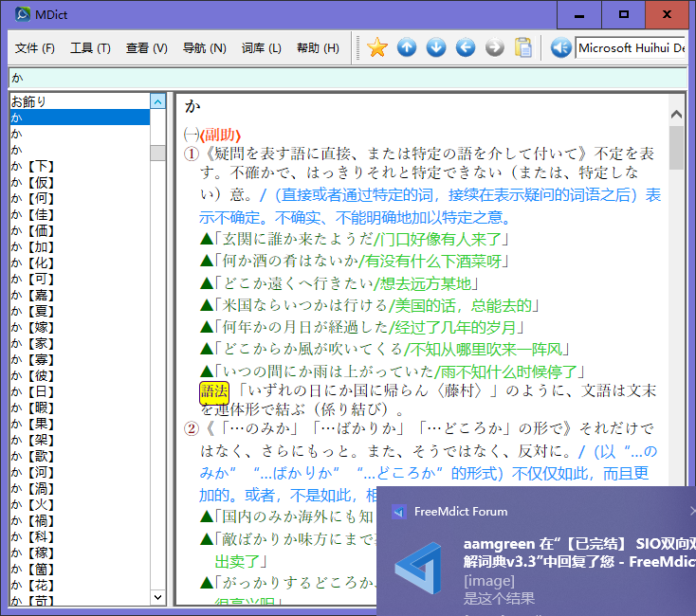The height and width of the screenshot is (616, 696).
Task: Select お飾り in the word list
Action: pyautogui.click(x=80, y=101)
